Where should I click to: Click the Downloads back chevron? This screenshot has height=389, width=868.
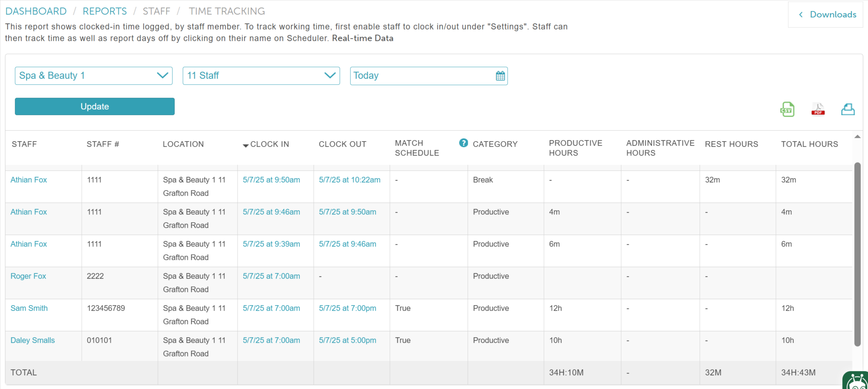[x=801, y=14]
